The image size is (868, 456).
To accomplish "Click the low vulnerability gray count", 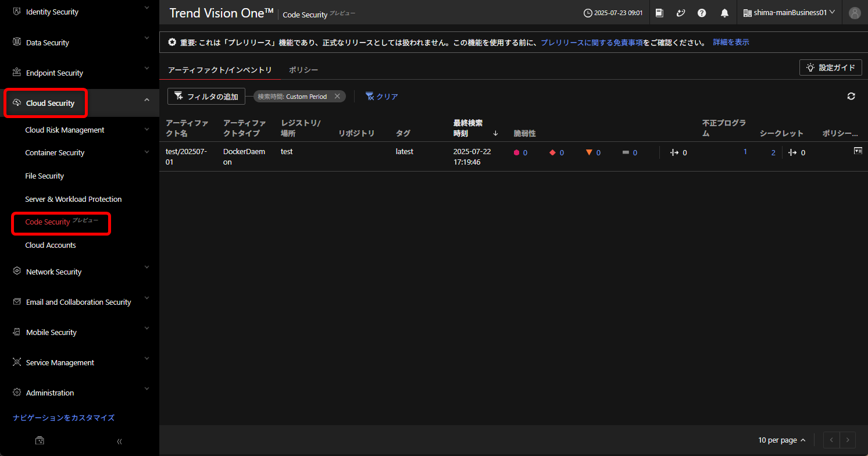I will (x=635, y=152).
